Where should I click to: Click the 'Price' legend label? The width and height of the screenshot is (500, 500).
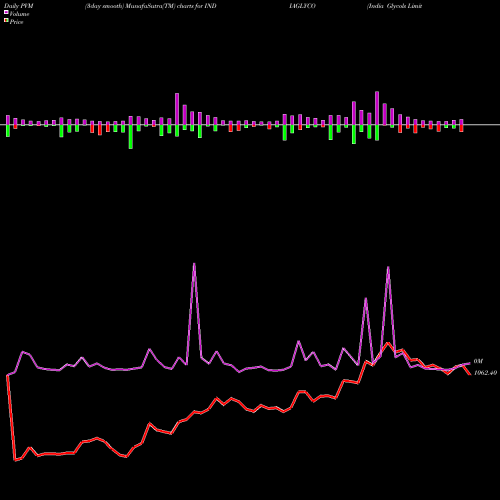(16, 22)
